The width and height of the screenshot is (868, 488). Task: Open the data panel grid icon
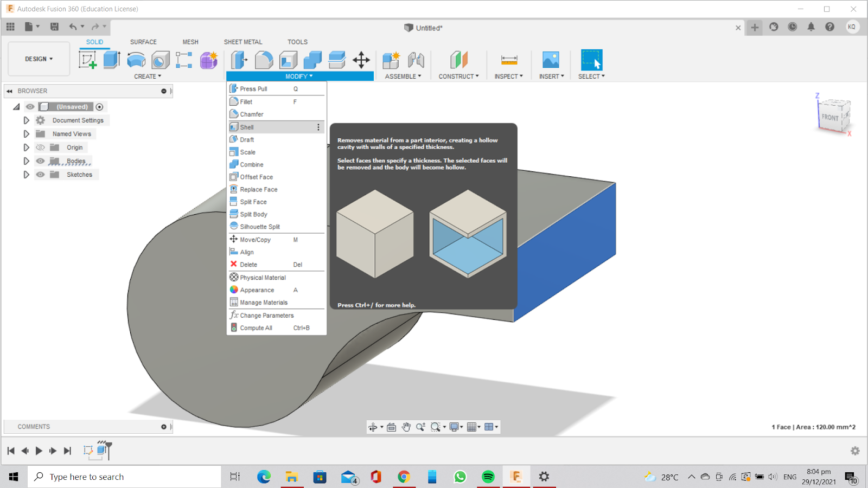click(10, 27)
